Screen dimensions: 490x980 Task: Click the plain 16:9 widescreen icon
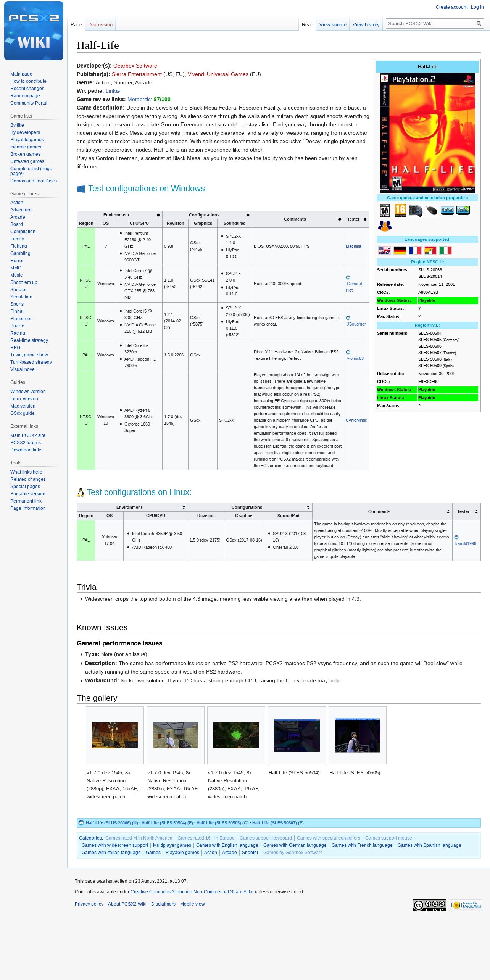(x=447, y=210)
